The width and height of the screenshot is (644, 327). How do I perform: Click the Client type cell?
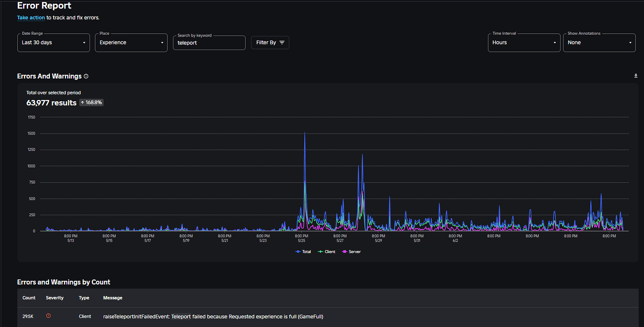[85, 317]
